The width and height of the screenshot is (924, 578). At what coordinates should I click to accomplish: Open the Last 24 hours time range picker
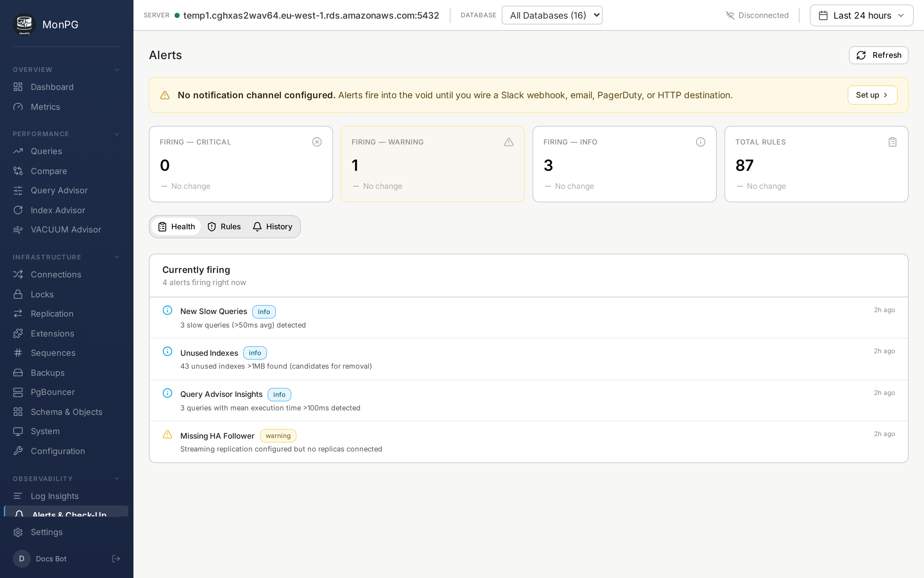[x=861, y=15]
